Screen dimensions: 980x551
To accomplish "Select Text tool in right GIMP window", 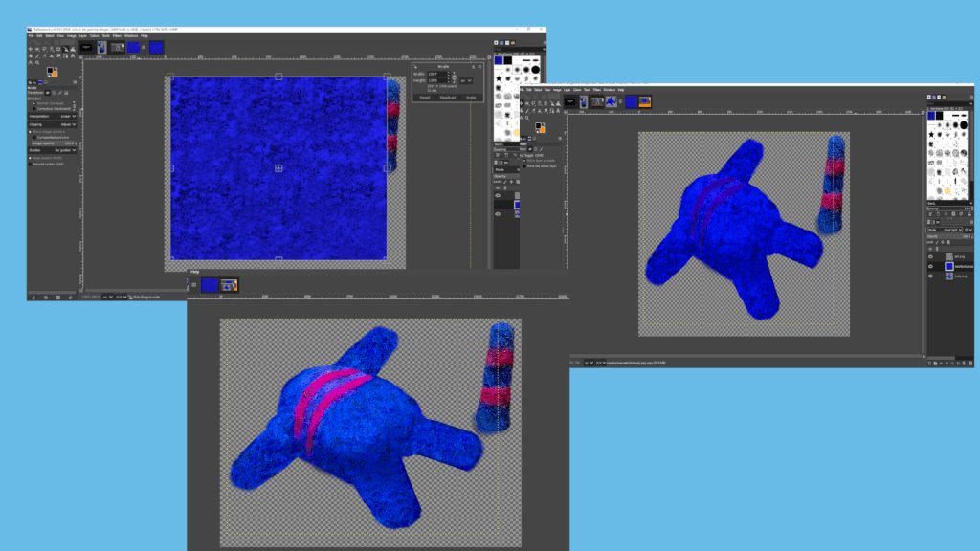I will [558, 111].
